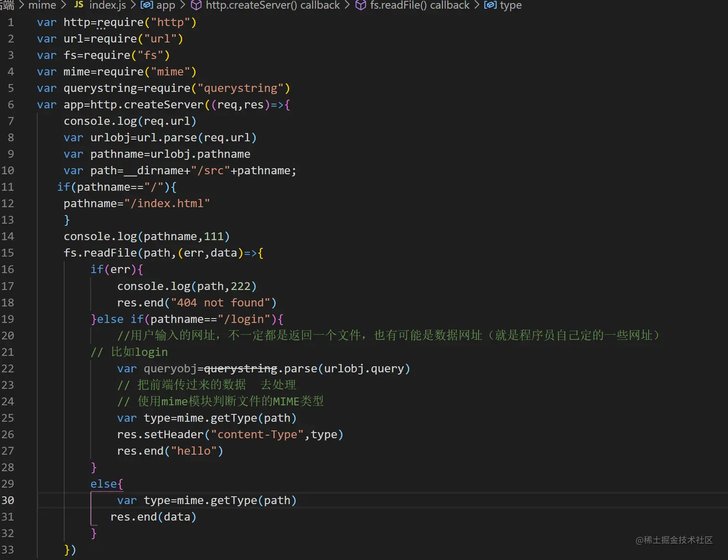Click the variable symbol icon before "app" breadcrumb

tap(146, 5)
